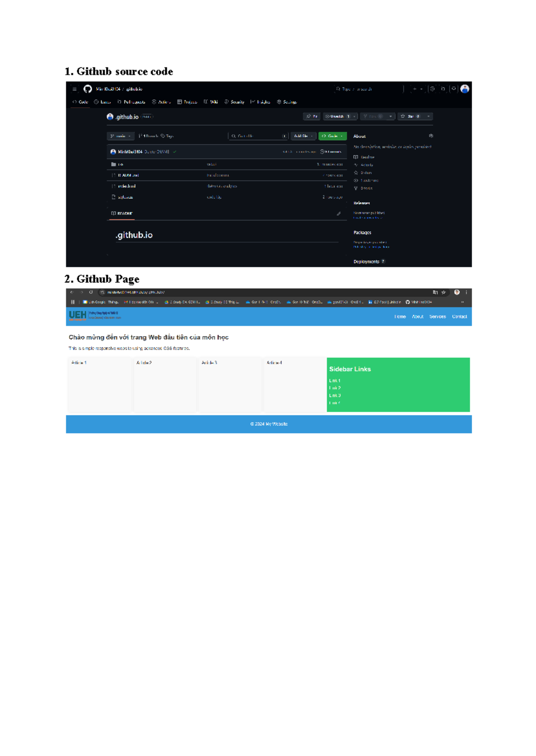Open the repository Settings tab
The width and height of the screenshot is (536, 756).
[x=287, y=102]
